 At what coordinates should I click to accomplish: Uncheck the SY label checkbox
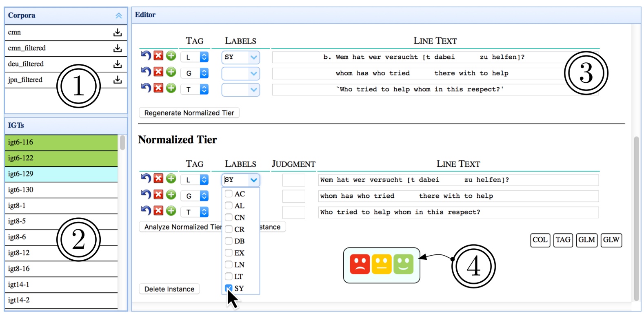click(229, 288)
